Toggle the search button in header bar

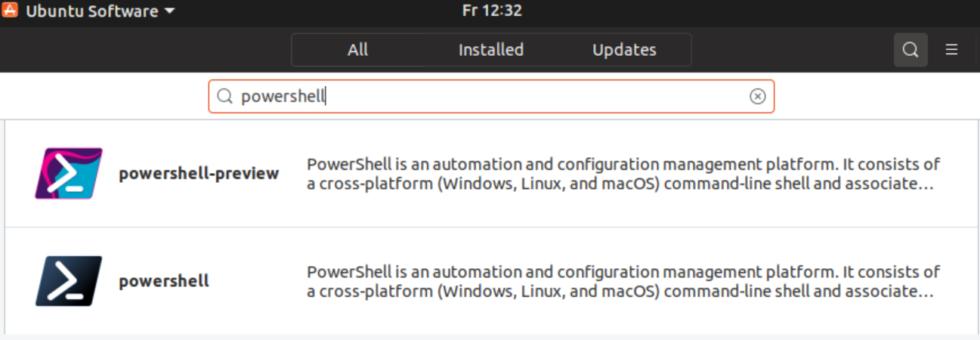click(x=910, y=50)
